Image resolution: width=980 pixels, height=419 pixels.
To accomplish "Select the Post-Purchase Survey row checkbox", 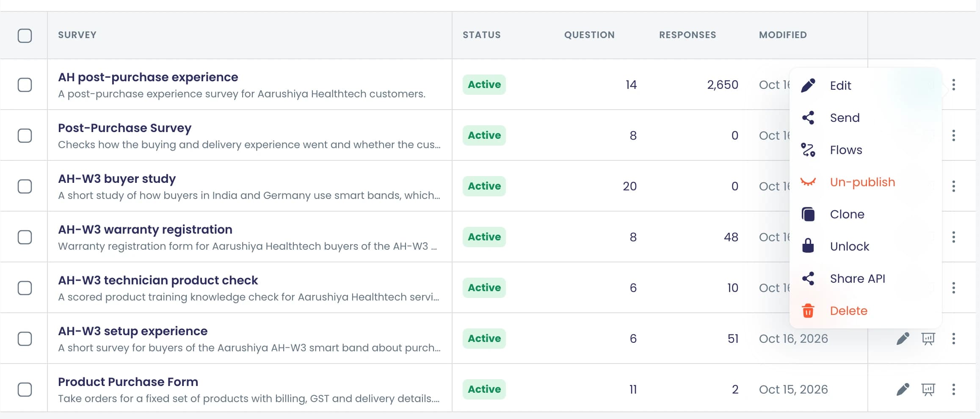I will click(25, 135).
